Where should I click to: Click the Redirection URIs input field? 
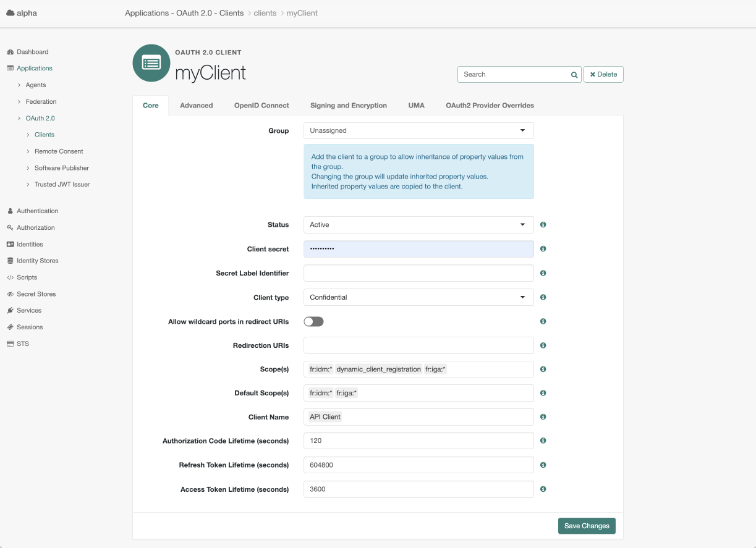point(418,345)
